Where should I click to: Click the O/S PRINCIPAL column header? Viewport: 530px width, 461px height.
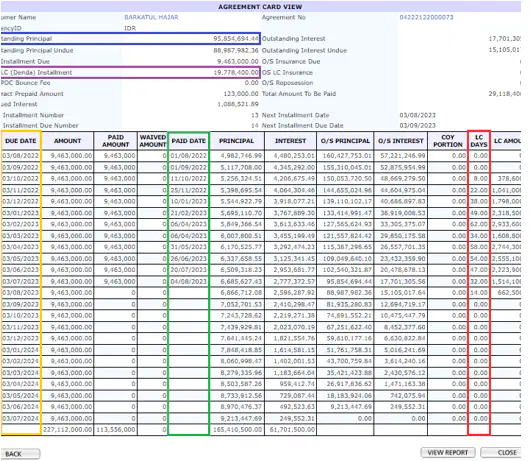tap(345, 141)
